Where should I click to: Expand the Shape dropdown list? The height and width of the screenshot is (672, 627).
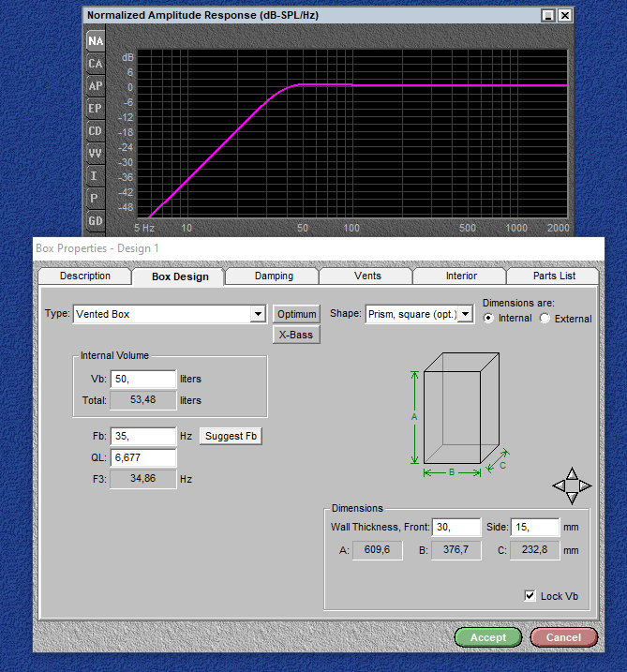point(465,314)
